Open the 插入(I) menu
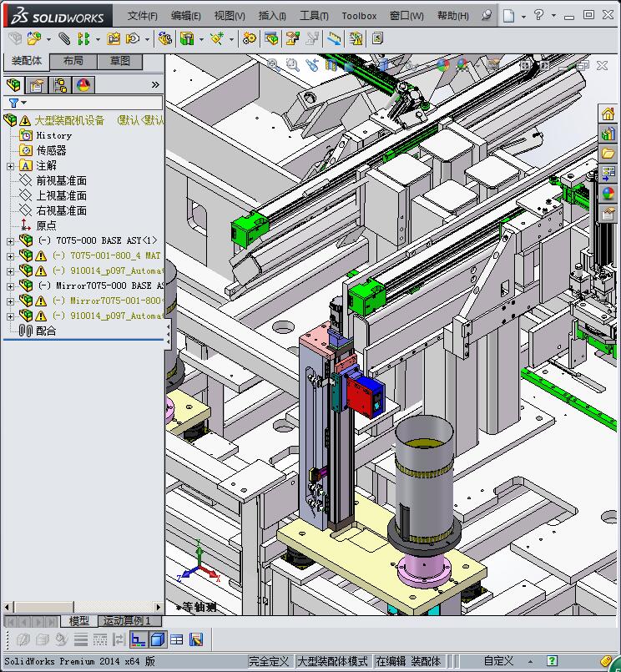Screen dimensions: 621x672 272,17
